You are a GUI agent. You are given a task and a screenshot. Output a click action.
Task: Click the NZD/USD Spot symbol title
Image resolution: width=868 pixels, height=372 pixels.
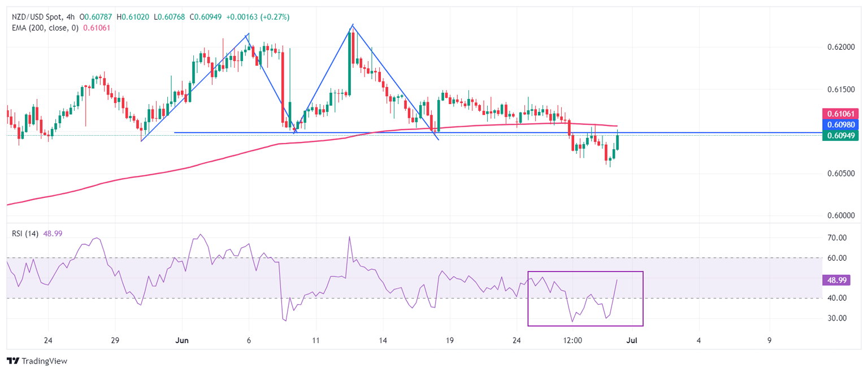coord(36,17)
